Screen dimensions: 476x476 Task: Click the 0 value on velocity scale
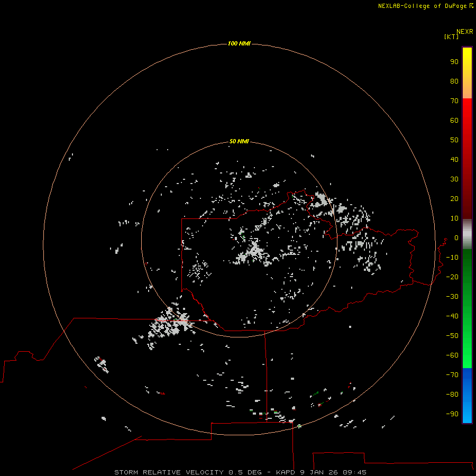(x=456, y=237)
